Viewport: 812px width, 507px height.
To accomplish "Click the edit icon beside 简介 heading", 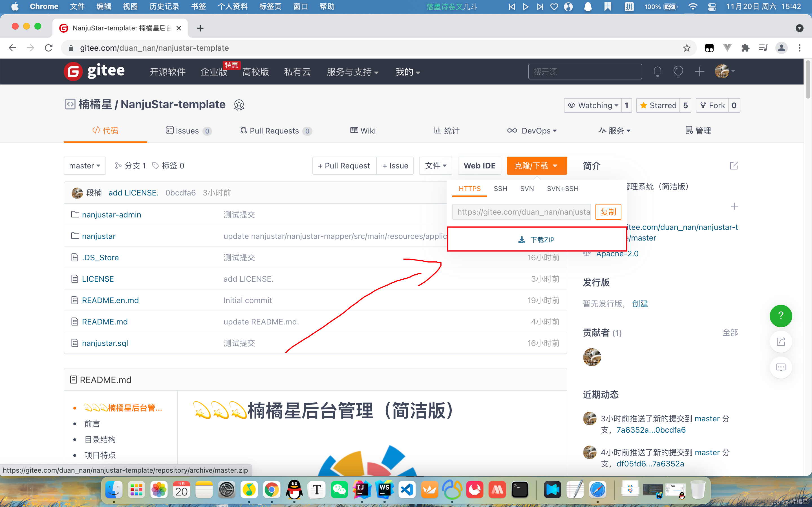I will coord(734,166).
